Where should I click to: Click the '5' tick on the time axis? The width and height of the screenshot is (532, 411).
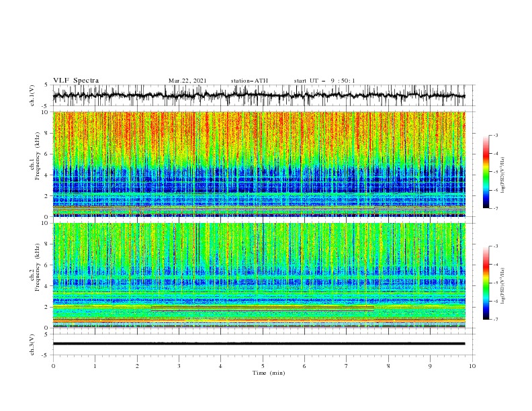click(x=263, y=366)
